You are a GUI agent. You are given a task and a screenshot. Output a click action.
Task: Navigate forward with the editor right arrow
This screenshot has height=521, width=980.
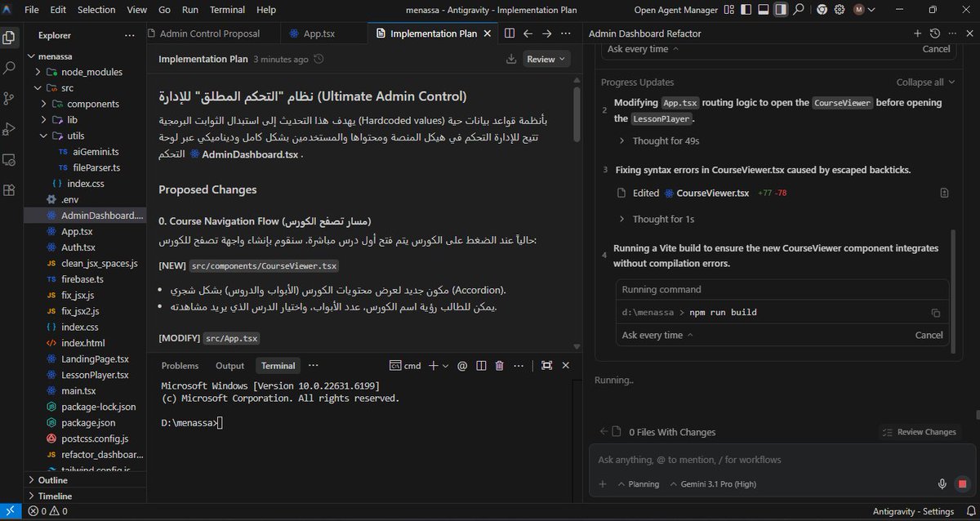click(x=547, y=34)
